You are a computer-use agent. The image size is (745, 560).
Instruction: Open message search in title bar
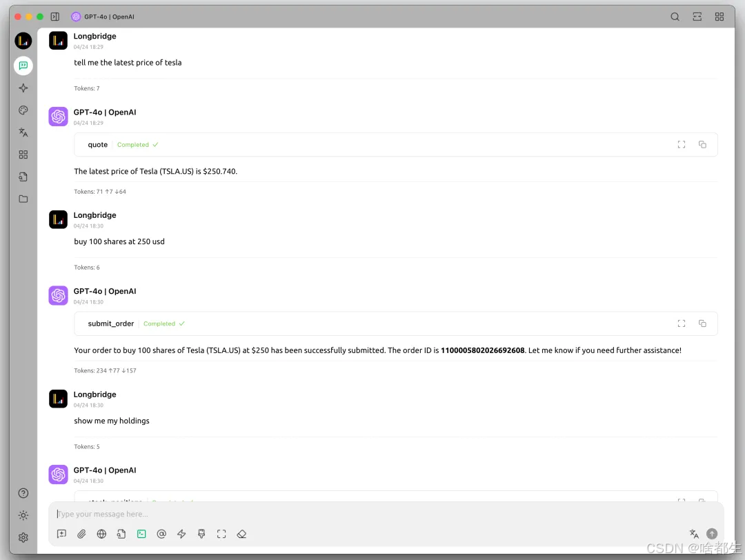point(675,17)
